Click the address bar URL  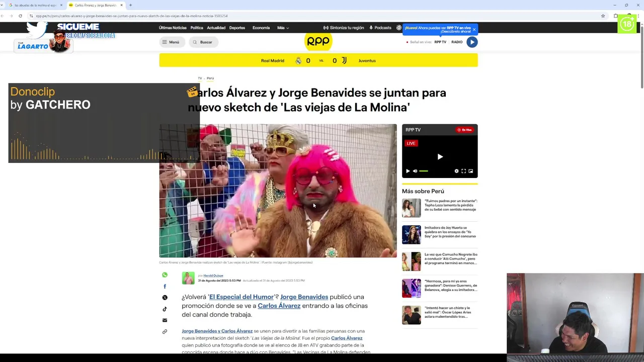(132, 16)
